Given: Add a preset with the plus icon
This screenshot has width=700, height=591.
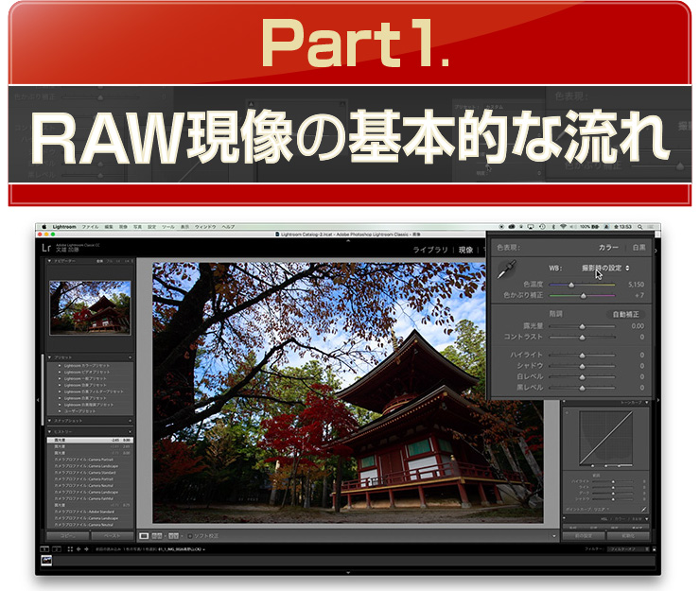Looking at the screenshot, I should click(x=130, y=357).
